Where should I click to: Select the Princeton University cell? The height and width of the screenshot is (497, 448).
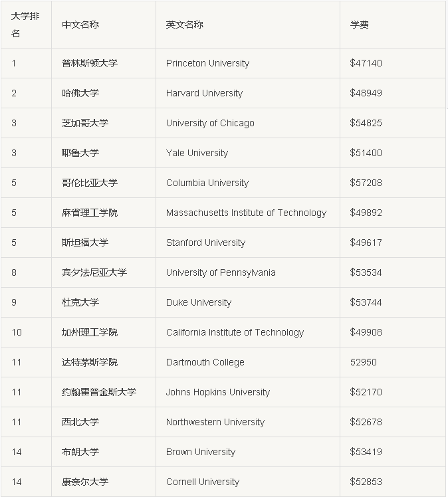tap(207, 63)
